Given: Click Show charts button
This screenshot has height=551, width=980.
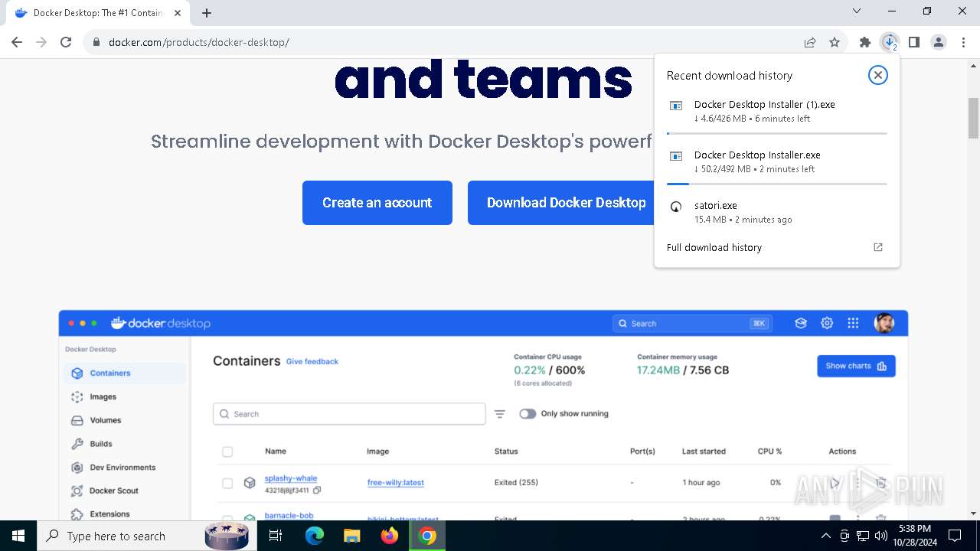Looking at the screenshot, I should (856, 366).
